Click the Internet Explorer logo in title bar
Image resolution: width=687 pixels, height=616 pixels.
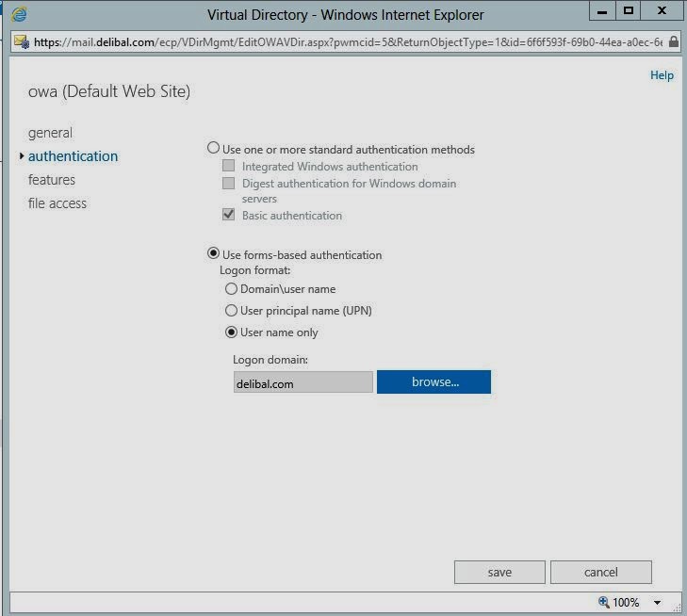point(18,14)
